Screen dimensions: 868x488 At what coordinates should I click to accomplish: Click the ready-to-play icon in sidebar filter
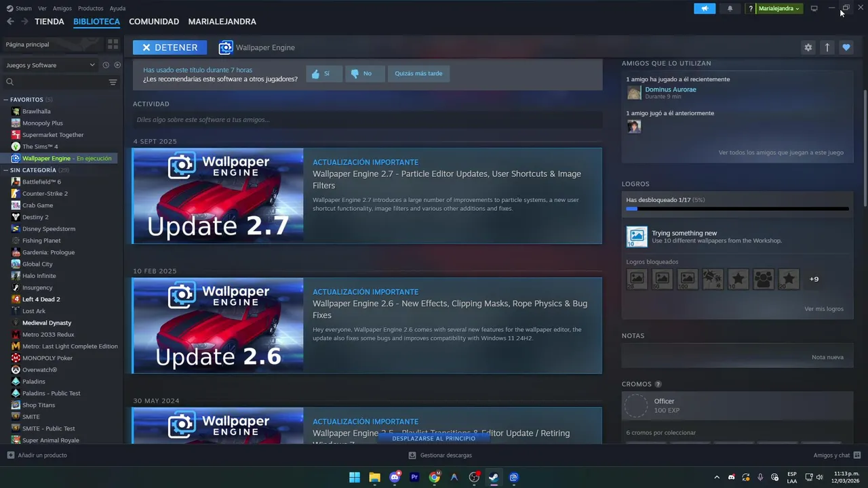point(117,65)
